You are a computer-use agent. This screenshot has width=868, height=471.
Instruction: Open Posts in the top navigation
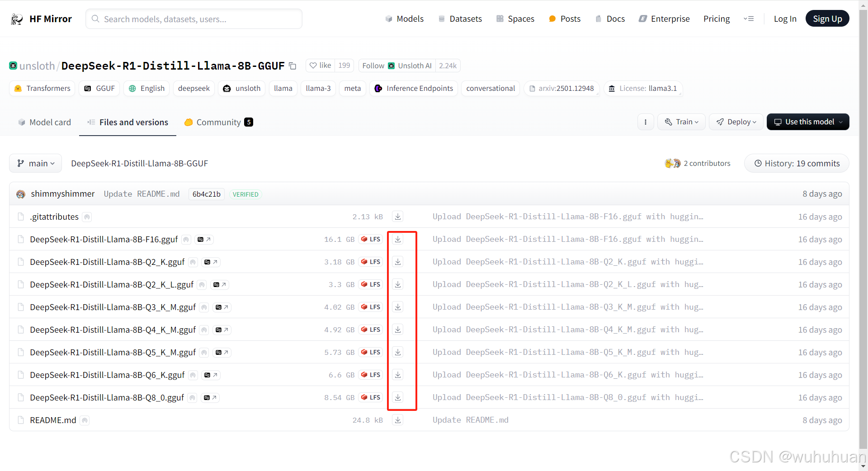pos(564,19)
